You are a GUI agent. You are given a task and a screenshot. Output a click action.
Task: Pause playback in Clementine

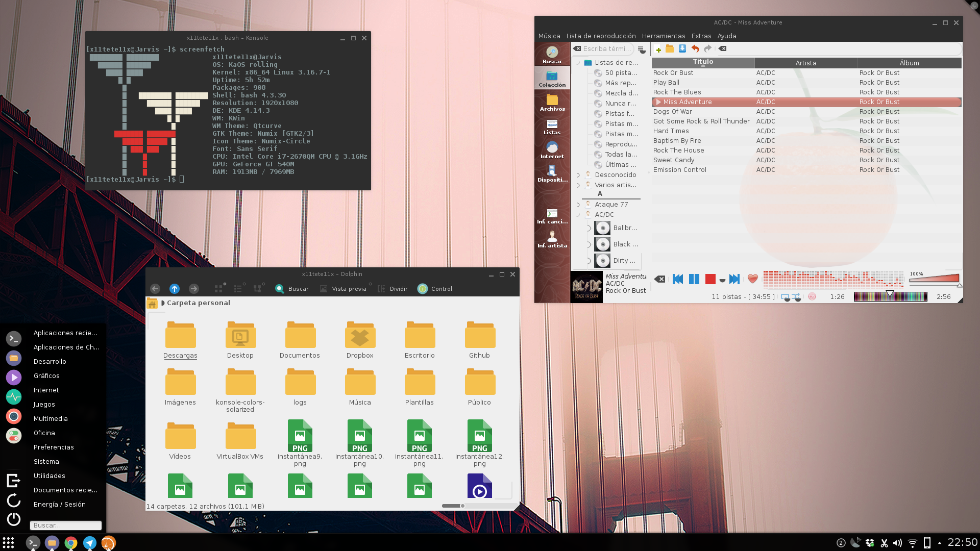click(694, 279)
